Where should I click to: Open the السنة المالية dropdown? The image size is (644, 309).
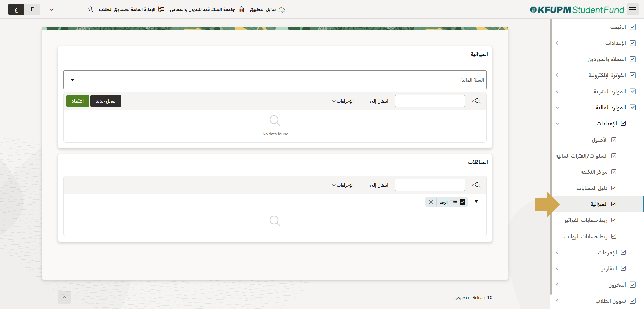[275, 80]
